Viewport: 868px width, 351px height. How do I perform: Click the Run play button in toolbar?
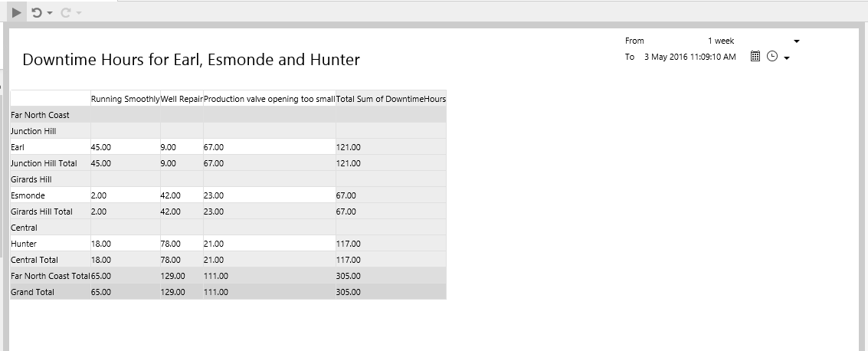click(x=17, y=12)
